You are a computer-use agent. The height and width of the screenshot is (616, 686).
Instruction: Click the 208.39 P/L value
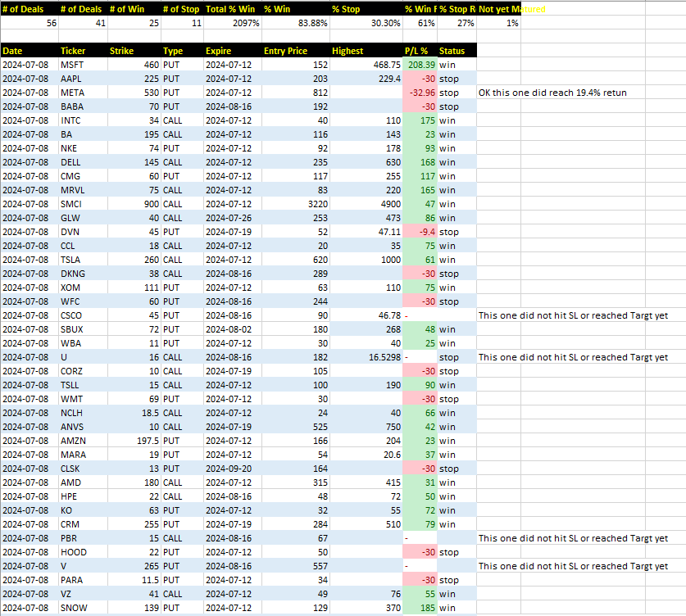(x=420, y=65)
